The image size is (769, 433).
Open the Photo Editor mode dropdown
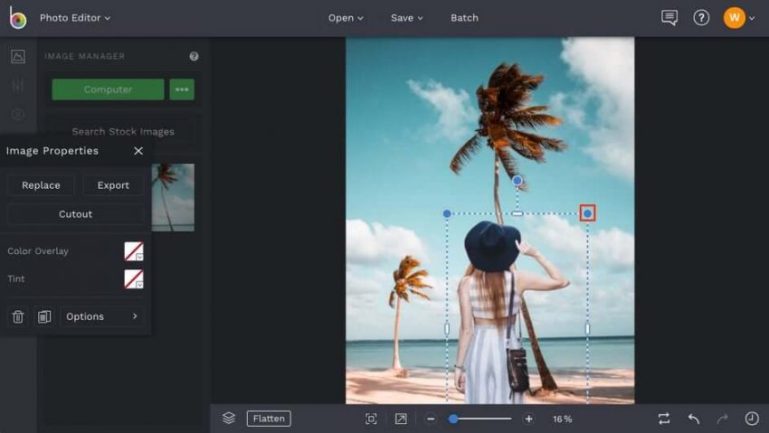[x=75, y=18]
